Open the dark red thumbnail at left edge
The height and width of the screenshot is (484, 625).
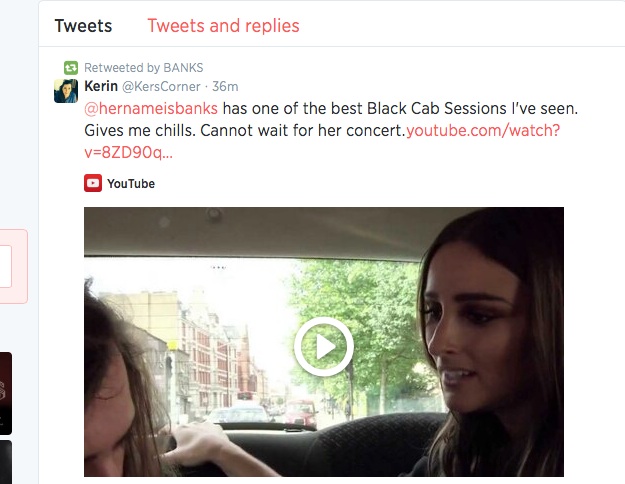pyautogui.click(x=6, y=393)
